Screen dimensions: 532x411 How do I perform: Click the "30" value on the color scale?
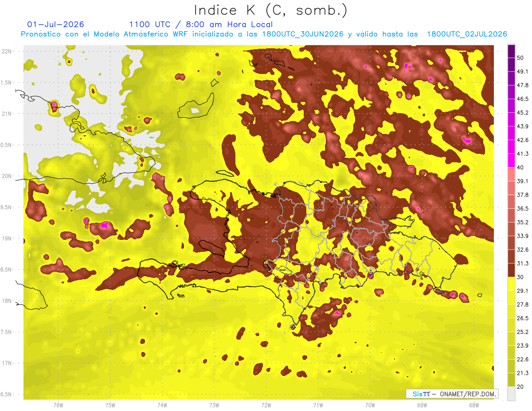(x=521, y=277)
